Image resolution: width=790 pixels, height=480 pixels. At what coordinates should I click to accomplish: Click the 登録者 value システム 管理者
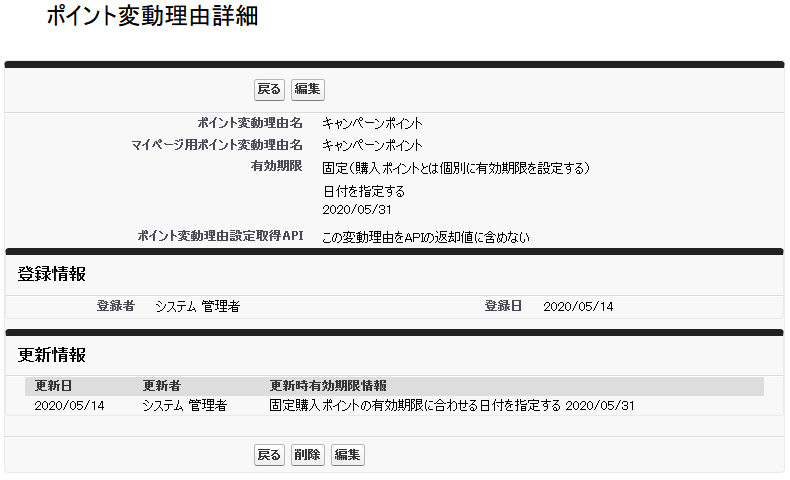tap(197, 307)
